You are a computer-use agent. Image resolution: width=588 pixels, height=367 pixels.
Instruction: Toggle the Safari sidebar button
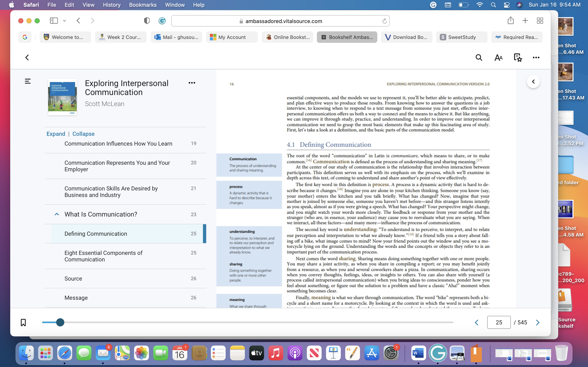coord(54,21)
